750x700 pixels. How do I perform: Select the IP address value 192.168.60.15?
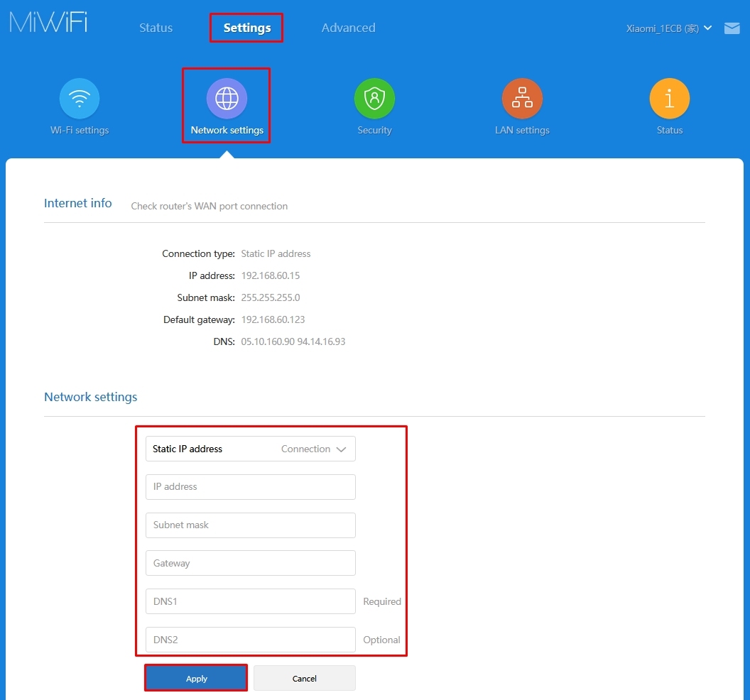pyautogui.click(x=271, y=275)
